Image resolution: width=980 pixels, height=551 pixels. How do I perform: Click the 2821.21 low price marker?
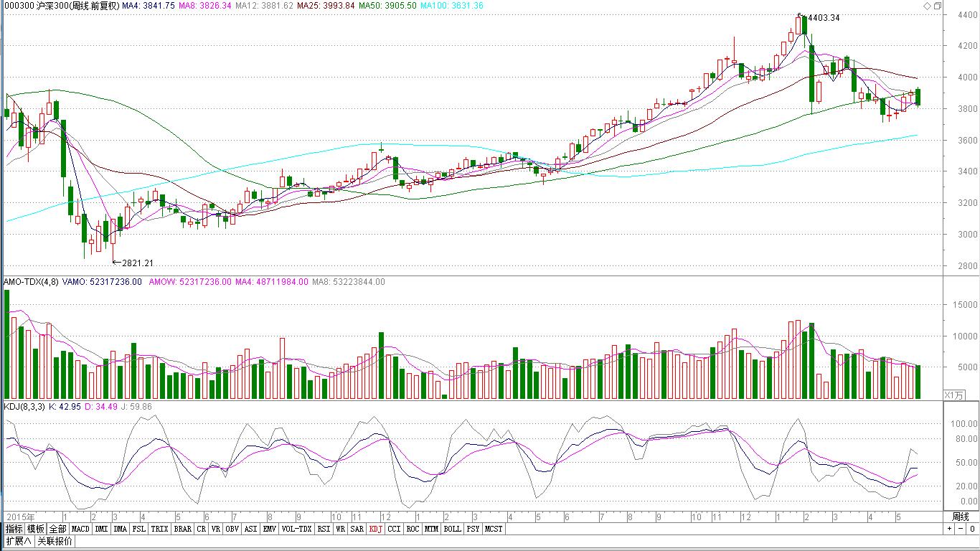tap(138, 263)
